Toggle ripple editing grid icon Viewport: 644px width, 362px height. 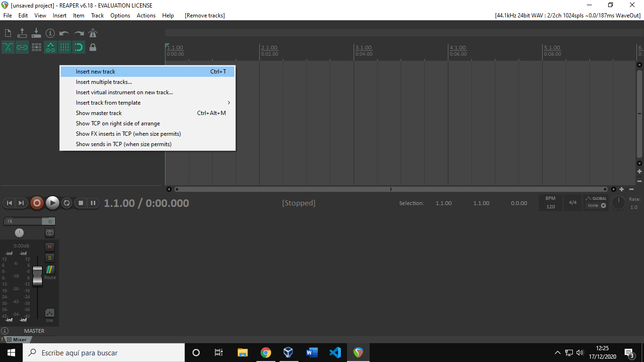36,47
